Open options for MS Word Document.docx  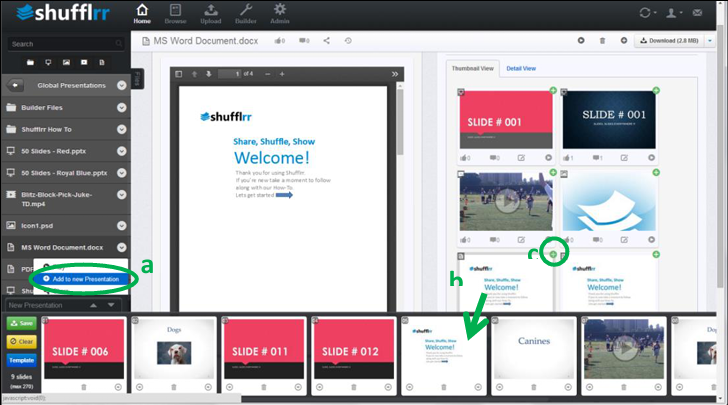[x=122, y=248]
